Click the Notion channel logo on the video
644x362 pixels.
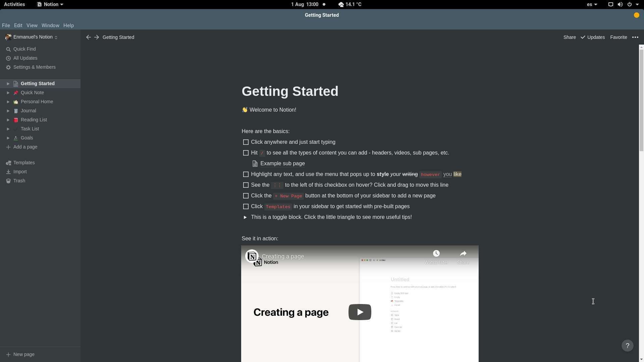pyautogui.click(x=252, y=256)
